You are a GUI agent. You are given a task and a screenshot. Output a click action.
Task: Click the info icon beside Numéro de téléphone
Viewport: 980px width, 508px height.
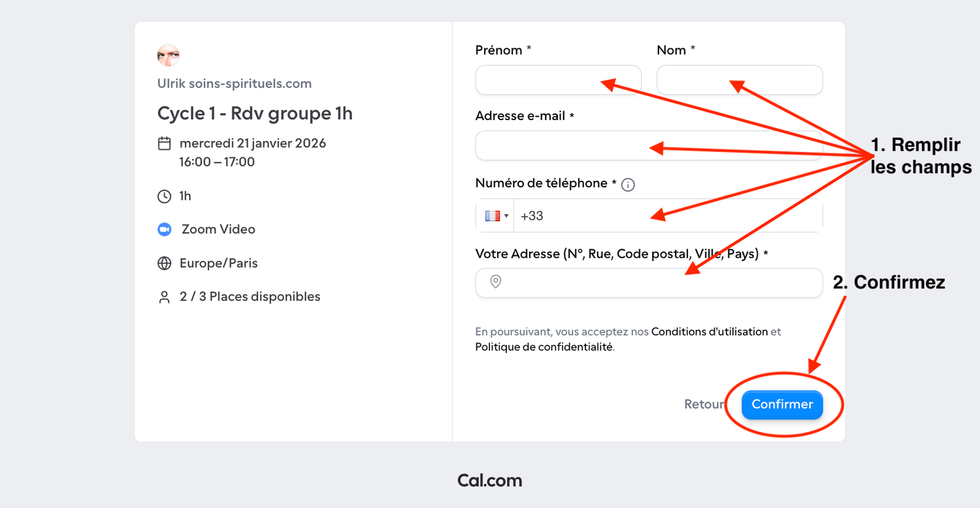[628, 185]
